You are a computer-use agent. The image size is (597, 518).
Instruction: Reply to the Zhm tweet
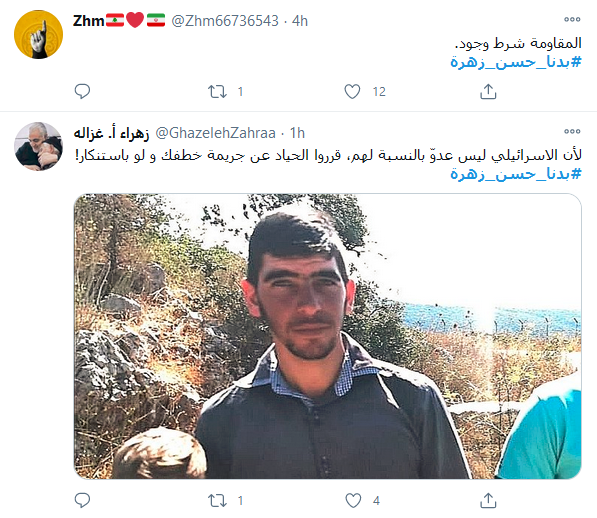point(82,91)
